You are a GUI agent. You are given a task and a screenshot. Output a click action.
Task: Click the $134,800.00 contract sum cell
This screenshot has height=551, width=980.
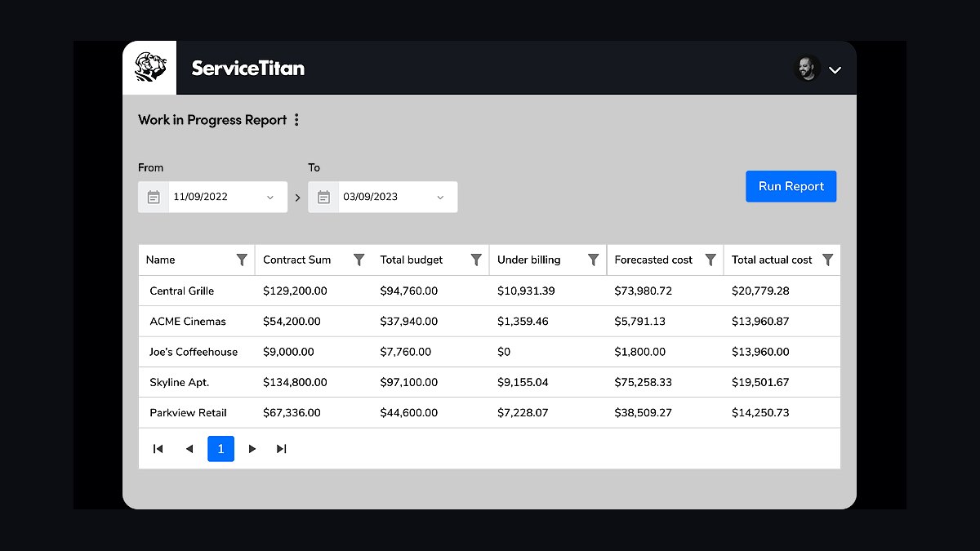(295, 382)
